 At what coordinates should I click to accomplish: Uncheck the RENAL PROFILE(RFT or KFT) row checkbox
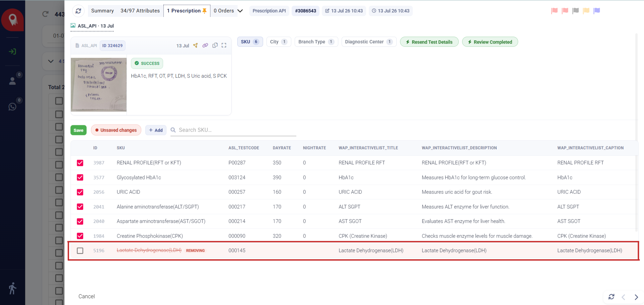coord(80,163)
